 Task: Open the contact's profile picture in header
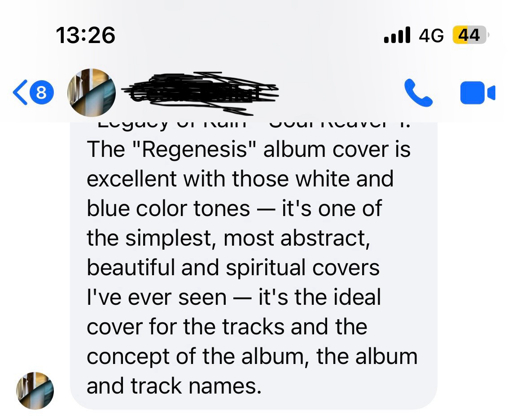pos(92,93)
